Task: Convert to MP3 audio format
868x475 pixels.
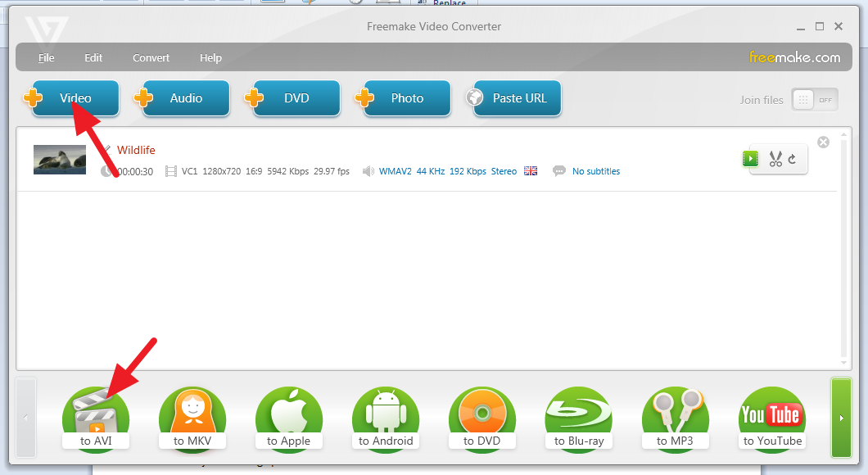Action: [675, 419]
